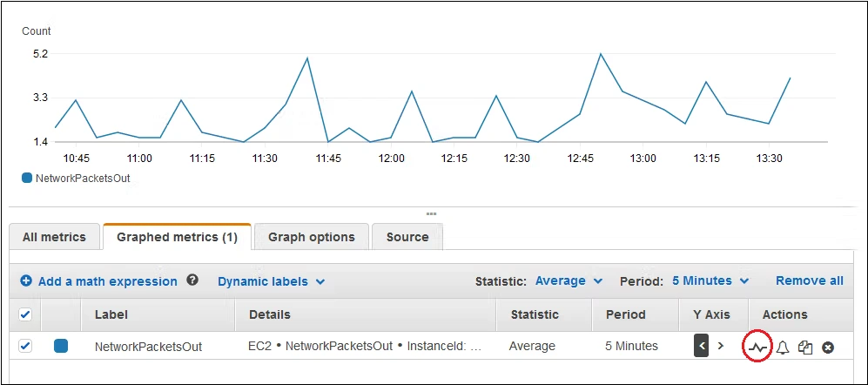Click the Remove all link

[809, 280]
